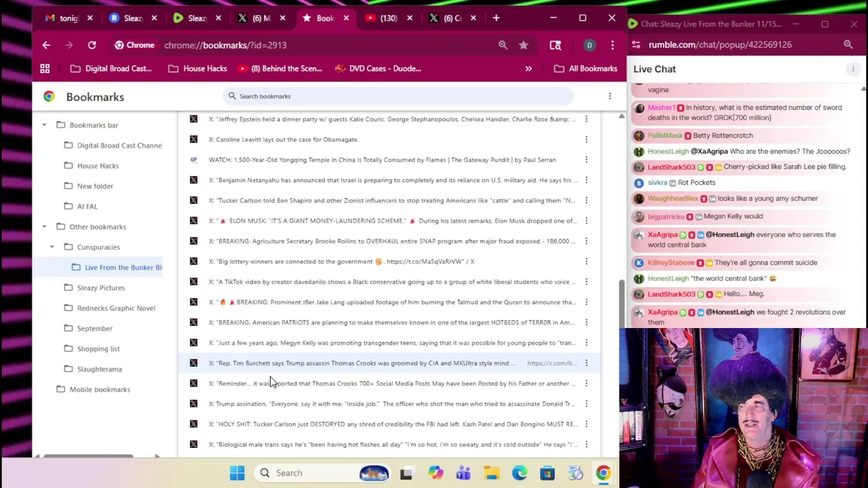Open more actions for Tucker Carlson Ben Shapiro bookmark
Viewport: 868px width, 488px height.
pos(587,201)
